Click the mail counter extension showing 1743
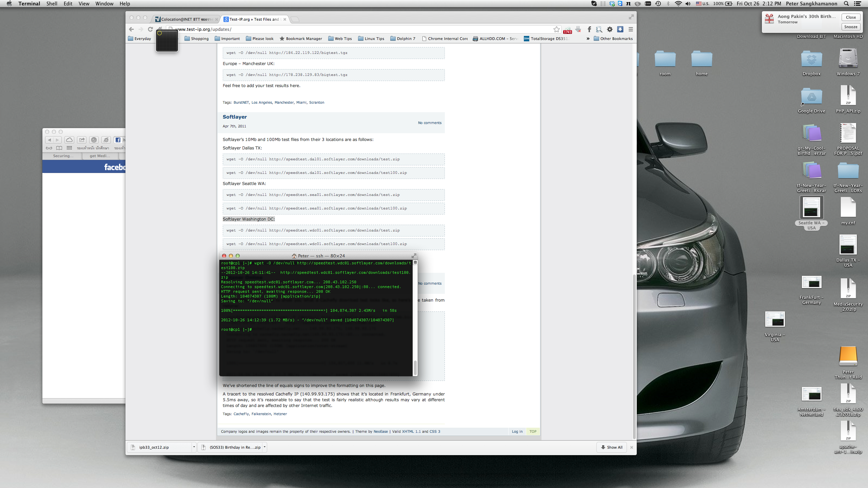 pos(567,30)
